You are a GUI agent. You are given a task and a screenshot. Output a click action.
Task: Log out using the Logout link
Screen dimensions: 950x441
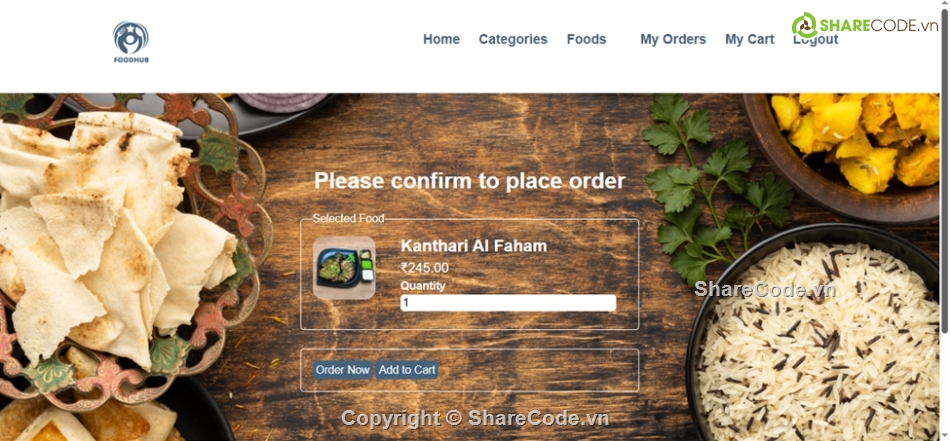click(815, 40)
